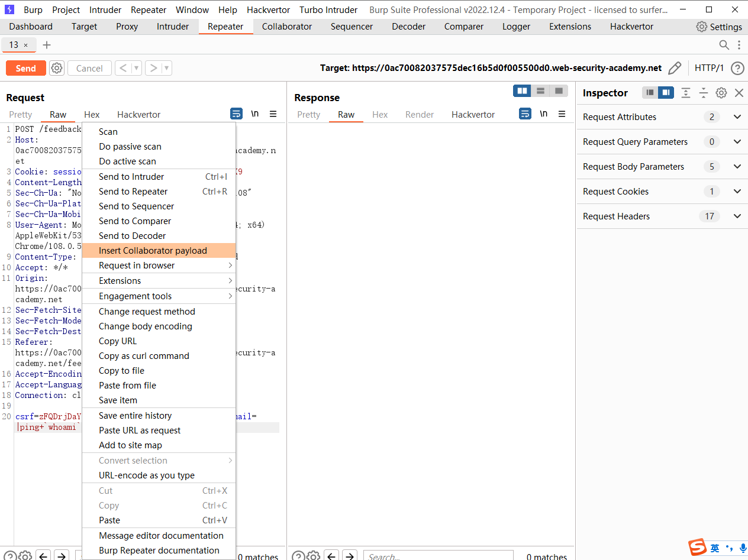This screenshot has height=560, width=748.
Task: Open the Burp menu
Action: [x=33, y=10]
